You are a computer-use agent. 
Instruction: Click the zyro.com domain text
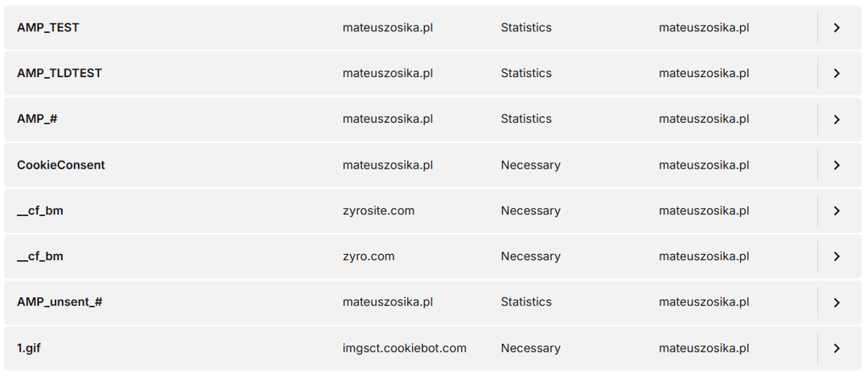(368, 257)
